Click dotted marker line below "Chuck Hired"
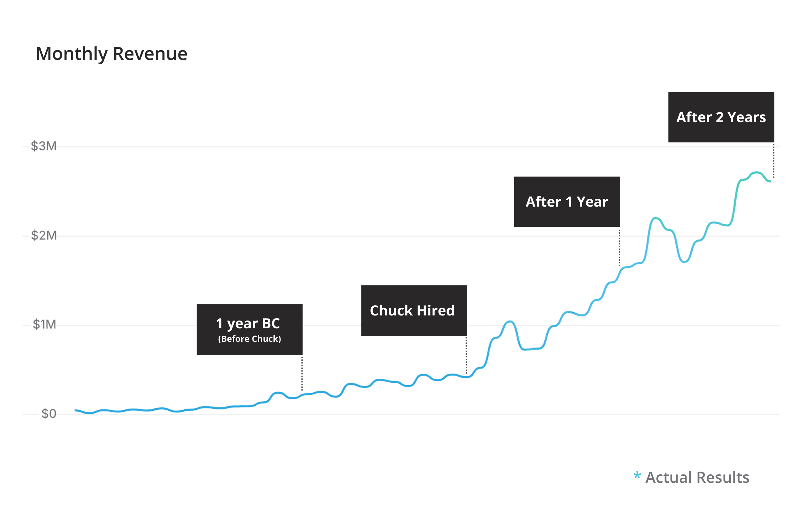 pos(466,356)
